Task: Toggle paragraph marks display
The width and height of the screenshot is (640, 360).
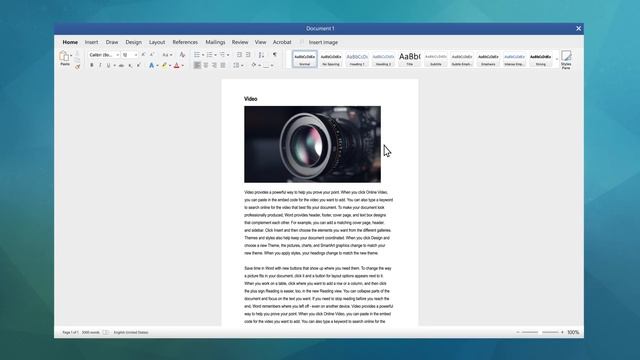Action: coord(275,55)
